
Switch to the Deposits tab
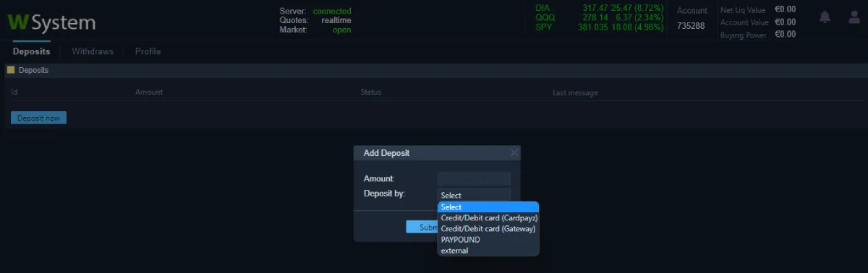point(31,51)
